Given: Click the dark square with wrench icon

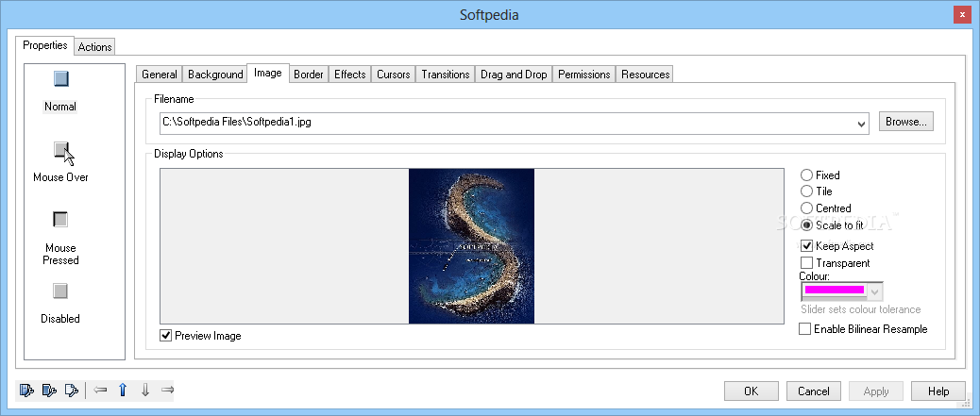Looking at the screenshot, I should [x=49, y=391].
